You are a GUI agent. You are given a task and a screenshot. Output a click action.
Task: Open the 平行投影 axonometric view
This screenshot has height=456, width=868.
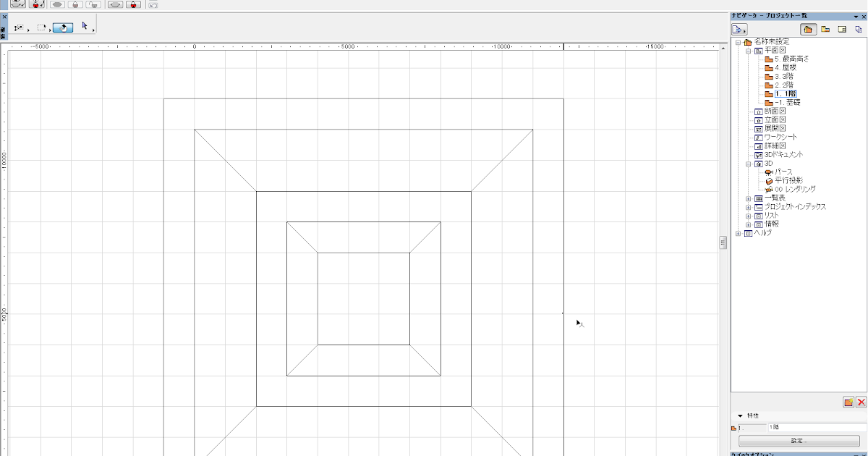pyautogui.click(x=788, y=181)
